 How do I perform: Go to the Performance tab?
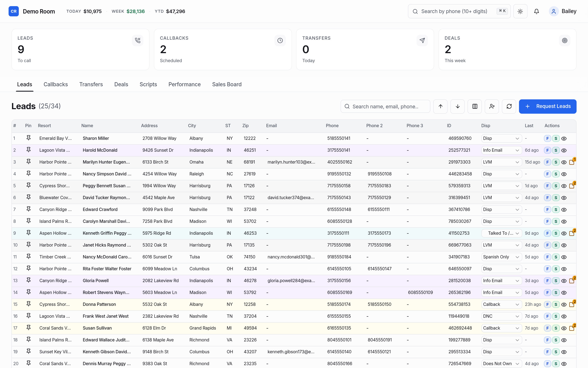(x=184, y=84)
